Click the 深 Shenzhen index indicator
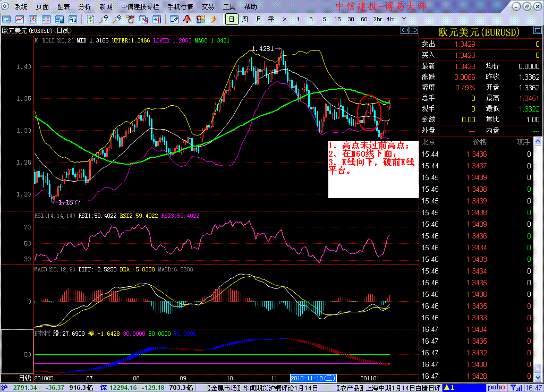Image resolution: width=544 pixels, height=392 pixels. pos(104,388)
